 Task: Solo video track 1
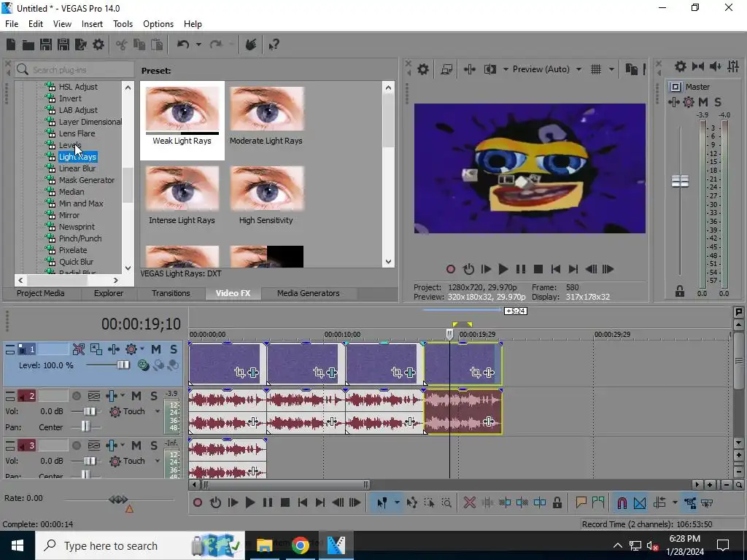coord(174,349)
